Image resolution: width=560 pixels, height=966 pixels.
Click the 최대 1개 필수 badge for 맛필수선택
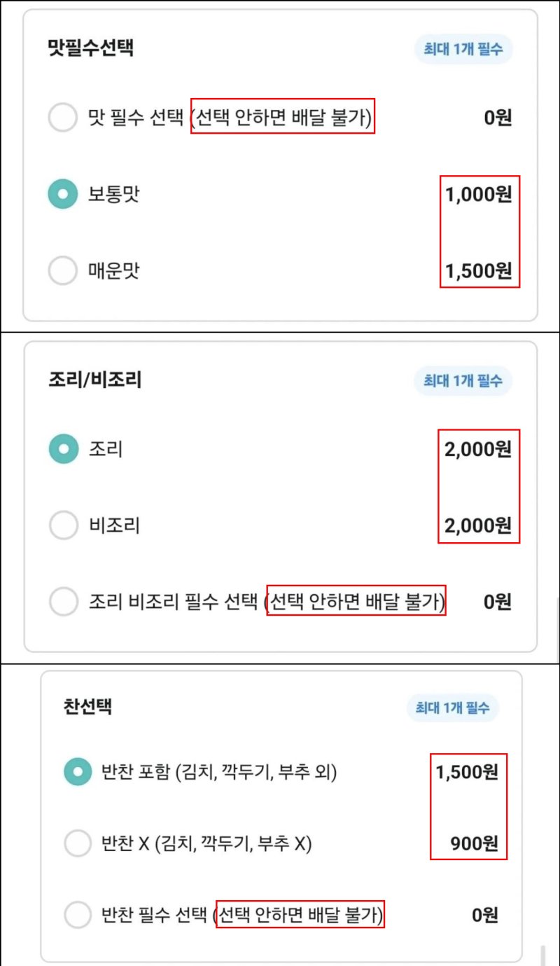click(463, 49)
